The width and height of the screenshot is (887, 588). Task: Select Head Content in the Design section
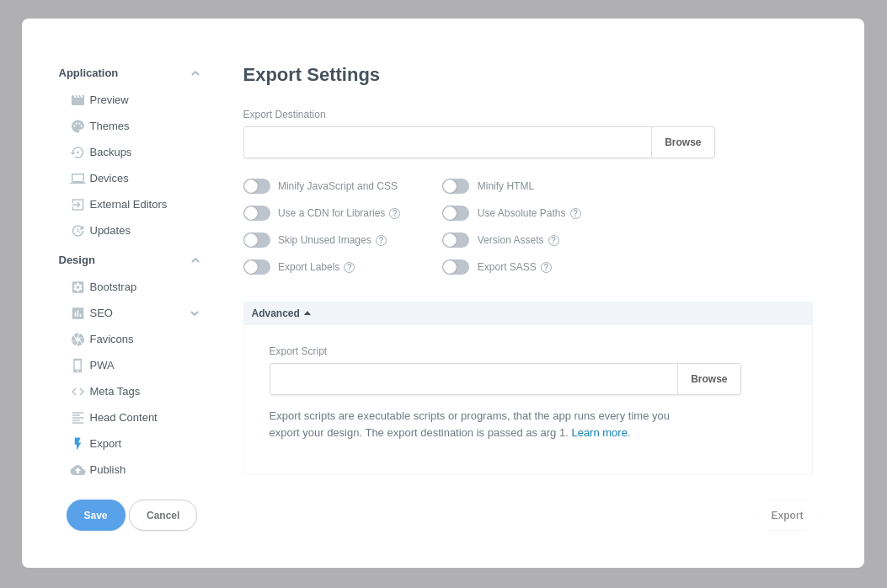[123, 417]
